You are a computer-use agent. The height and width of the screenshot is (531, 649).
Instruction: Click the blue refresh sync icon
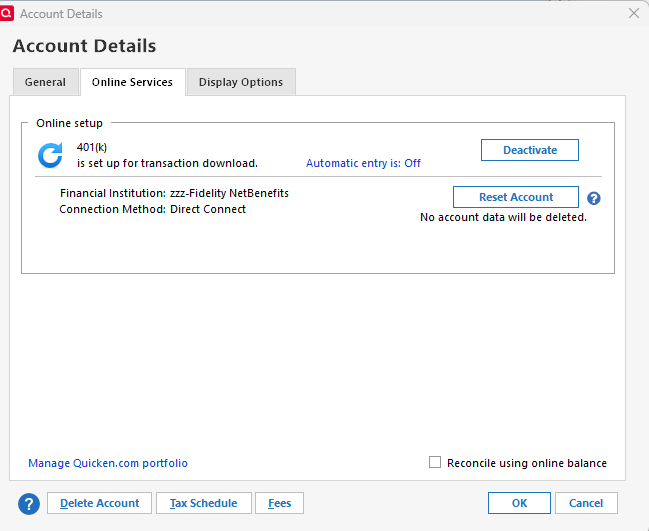click(50, 155)
